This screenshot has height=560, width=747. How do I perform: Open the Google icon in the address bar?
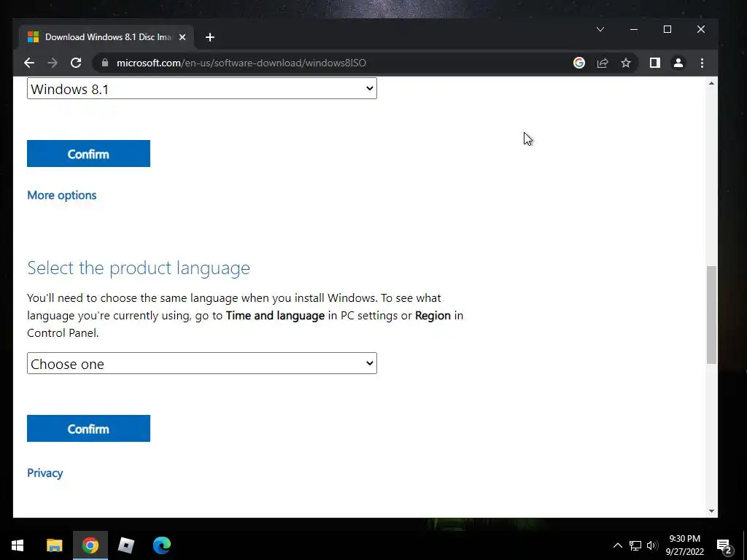click(578, 63)
